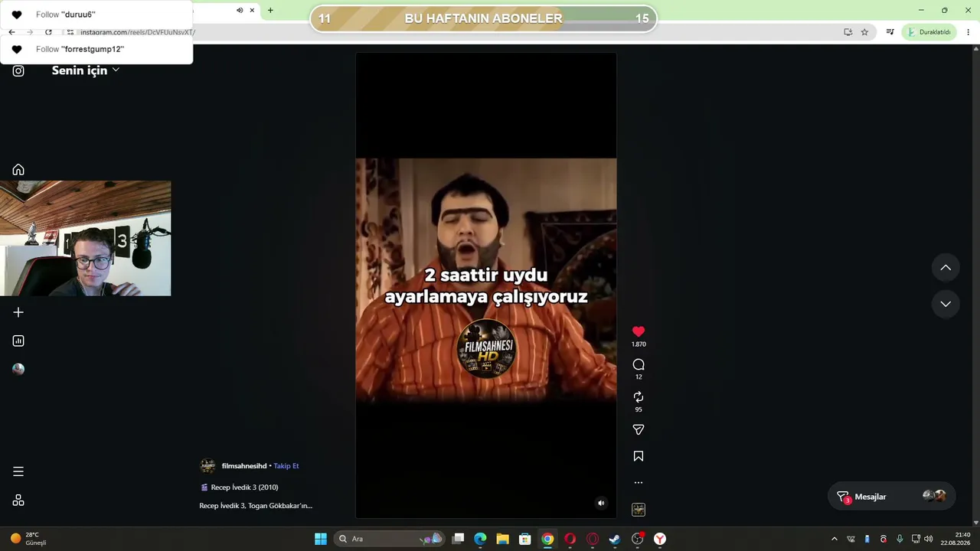This screenshot has width=980, height=551.
Task: Open Task View on the taskbar
Action: pos(458,539)
